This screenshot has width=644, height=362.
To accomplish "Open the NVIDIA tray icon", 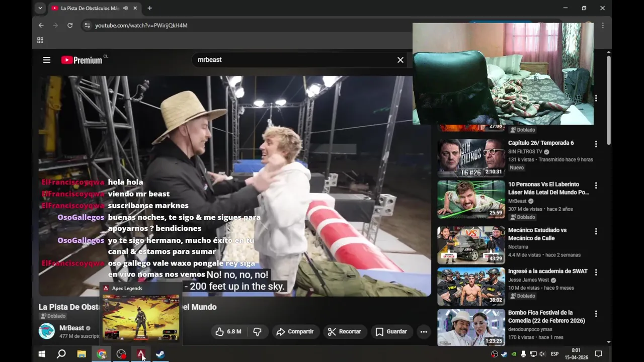I will [514, 354].
